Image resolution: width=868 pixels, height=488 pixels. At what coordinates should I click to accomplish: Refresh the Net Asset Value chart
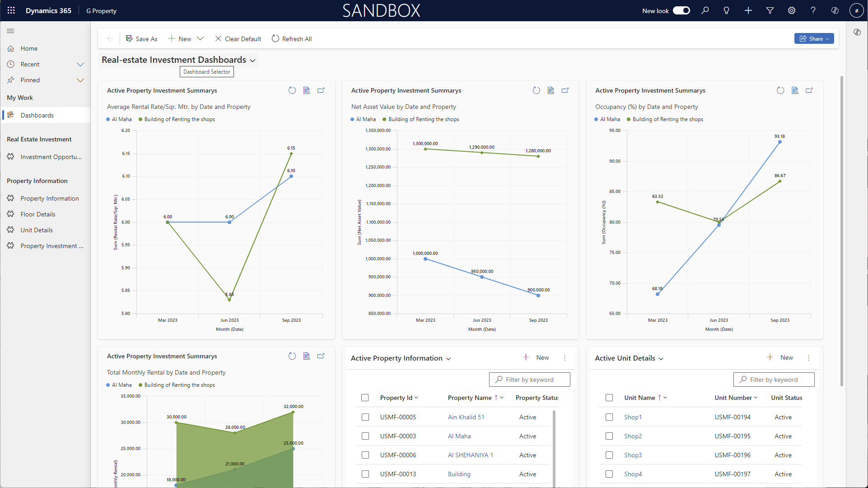click(x=536, y=90)
